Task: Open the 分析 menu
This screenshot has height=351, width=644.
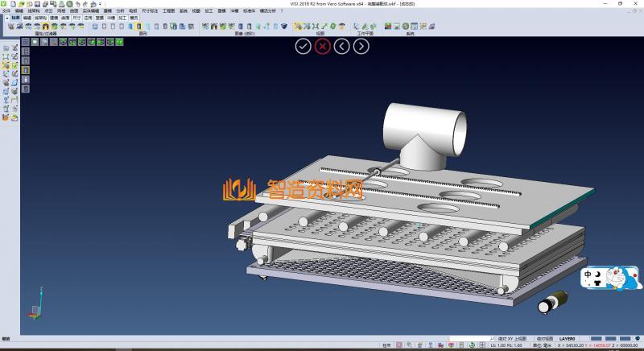Action: pyautogui.click(x=120, y=10)
